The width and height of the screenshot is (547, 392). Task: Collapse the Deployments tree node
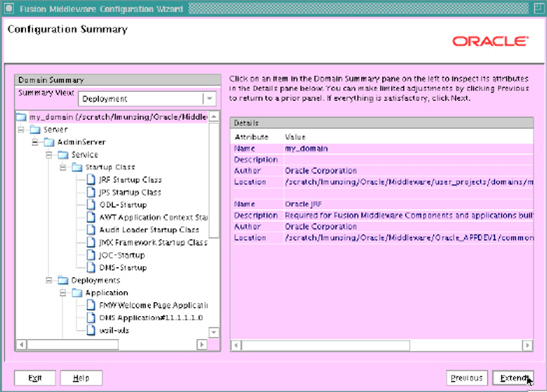(49, 280)
